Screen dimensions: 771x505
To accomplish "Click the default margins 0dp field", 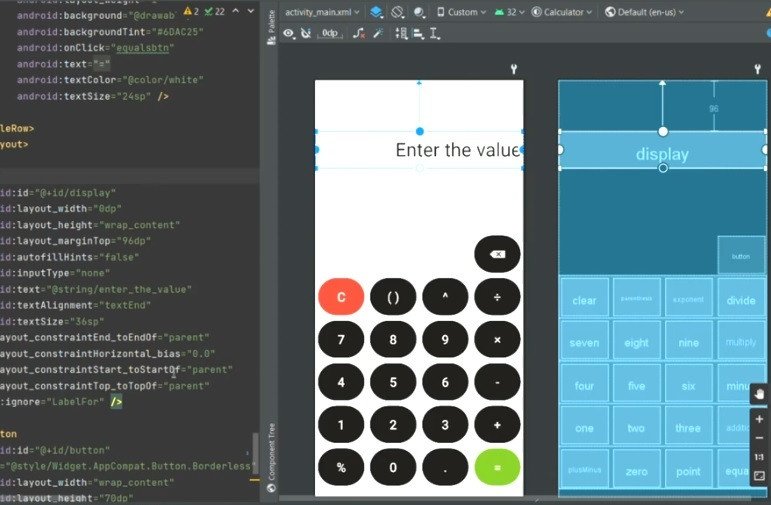I will (330, 33).
